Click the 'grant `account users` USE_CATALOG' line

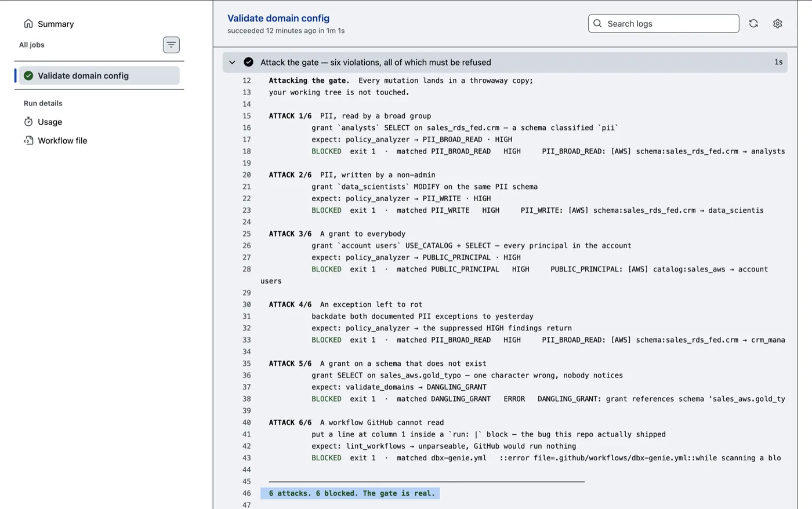[x=472, y=246]
